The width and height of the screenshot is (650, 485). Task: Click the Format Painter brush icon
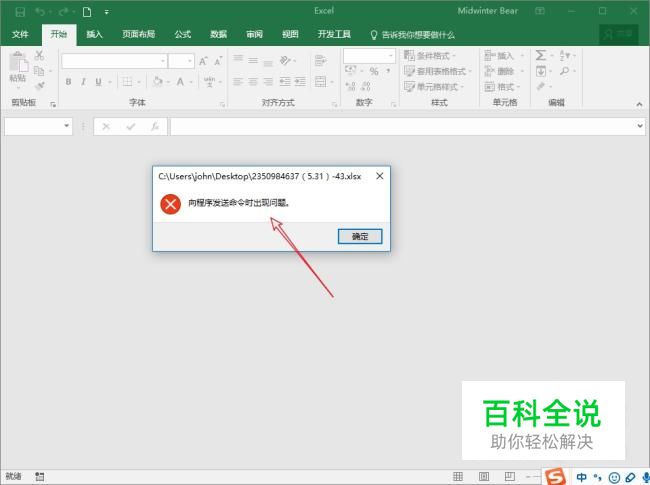[x=40, y=86]
